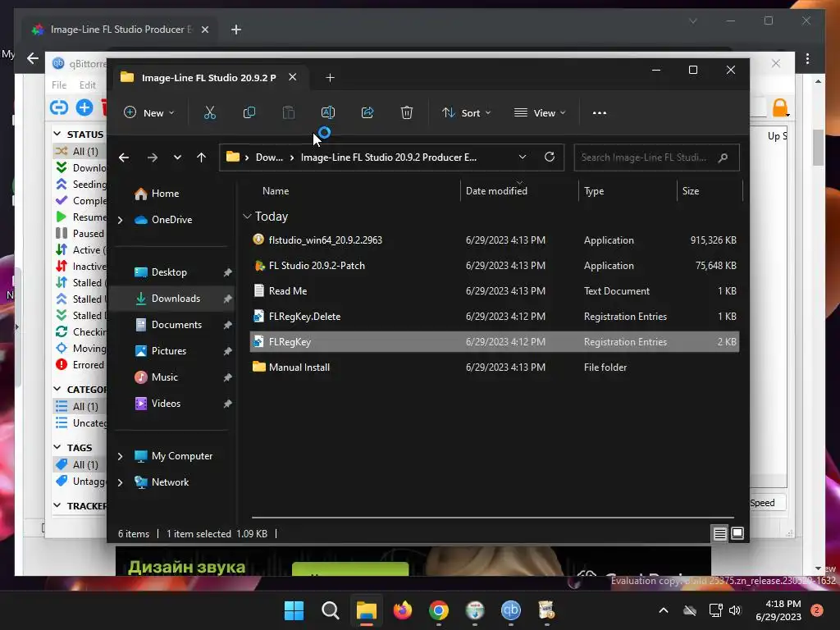Select file flstudio_win64_20.9.2.2963

495,240
